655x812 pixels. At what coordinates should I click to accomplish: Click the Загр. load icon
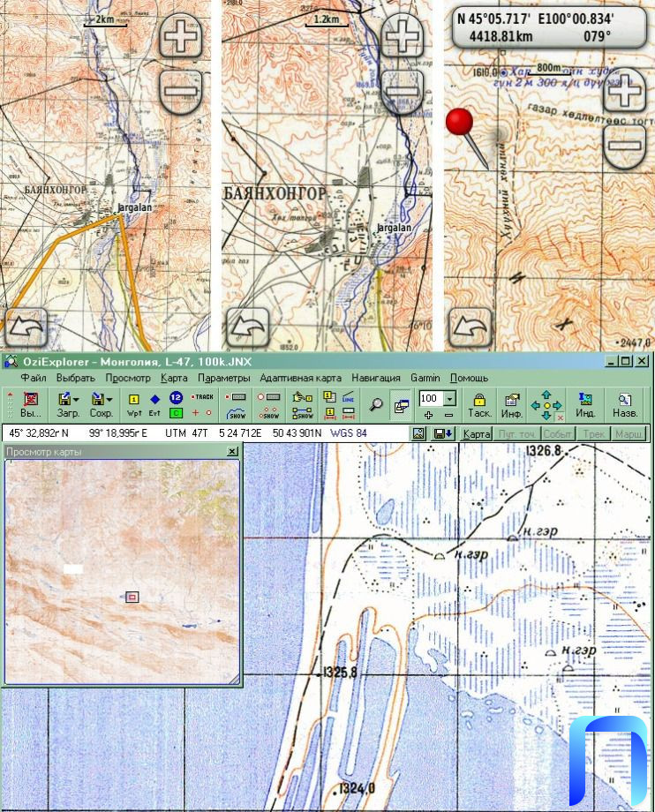[x=64, y=399]
